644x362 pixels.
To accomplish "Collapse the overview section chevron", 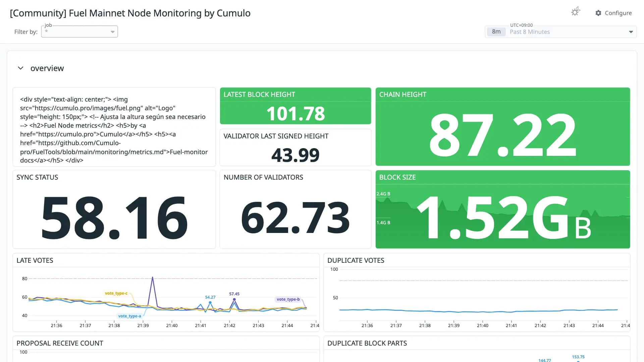I will pyautogui.click(x=20, y=68).
